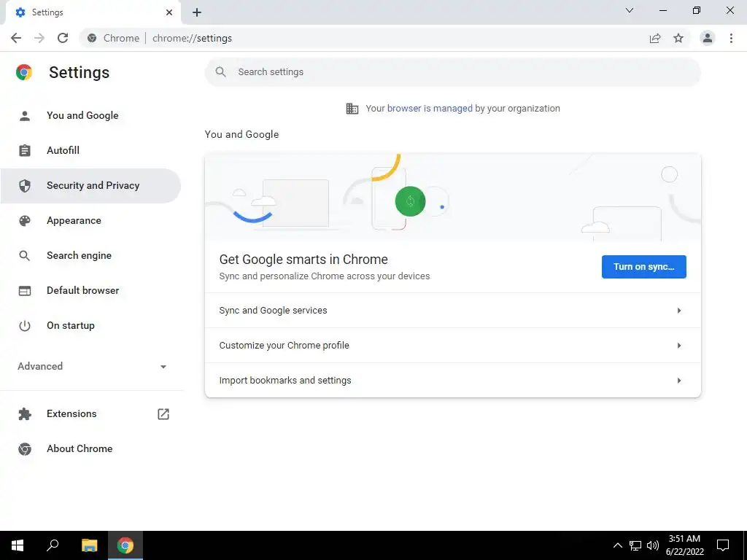This screenshot has width=747, height=560.
Task: Open a new tab with the plus button
Action: (197, 12)
